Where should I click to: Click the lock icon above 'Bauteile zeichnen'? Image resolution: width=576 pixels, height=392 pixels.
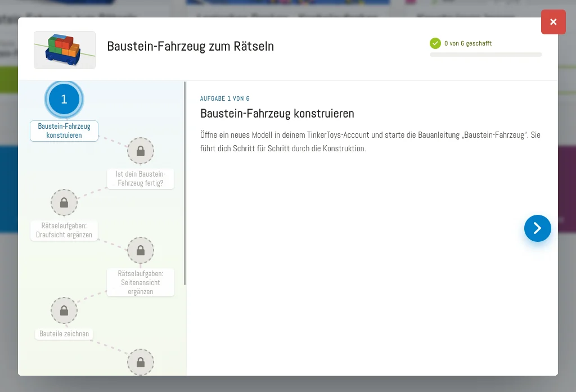pos(64,311)
